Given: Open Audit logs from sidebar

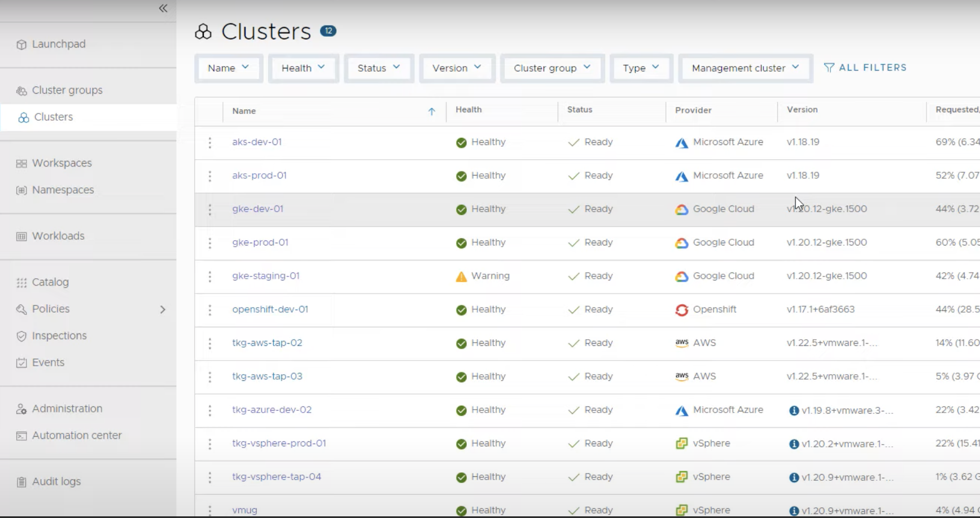Looking at the screenshot, I should 56,481.
